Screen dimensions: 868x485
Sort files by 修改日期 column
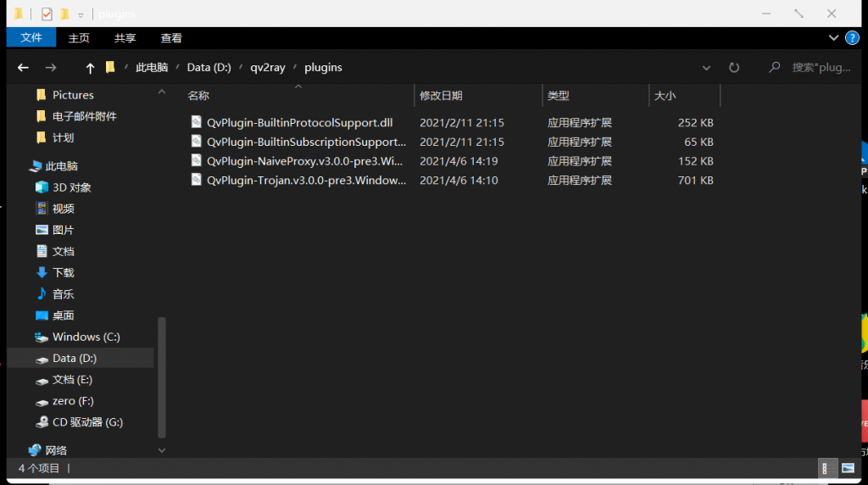point(441,96)
